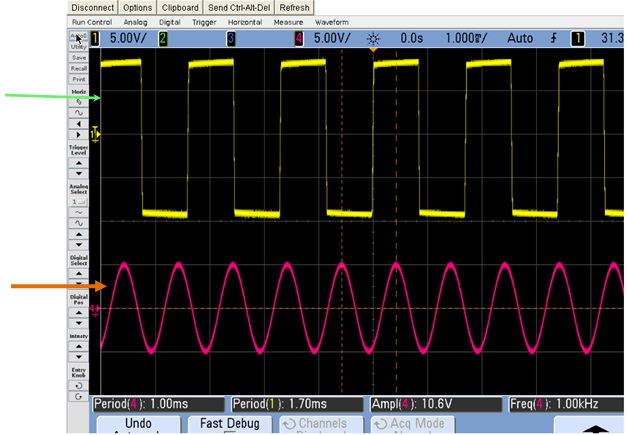Image resolution: width=627 pixels, height=435 pixels.
Task: Click the Utility sidebar button
Action: click(x=78, y=46)
